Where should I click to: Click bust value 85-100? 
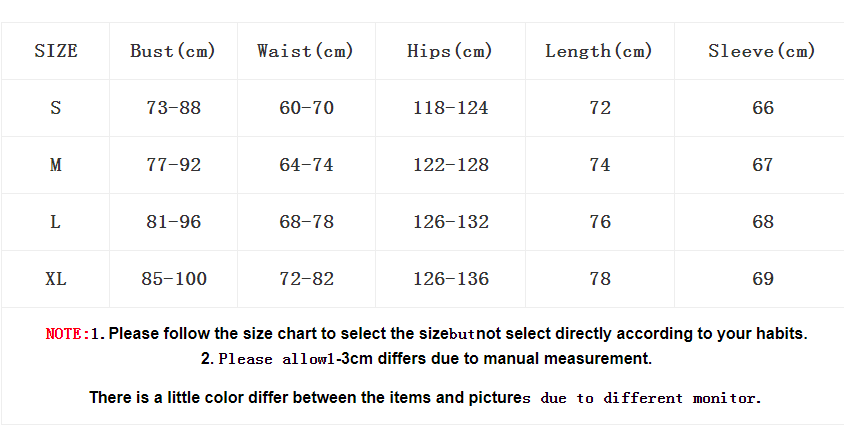[174, 279]
